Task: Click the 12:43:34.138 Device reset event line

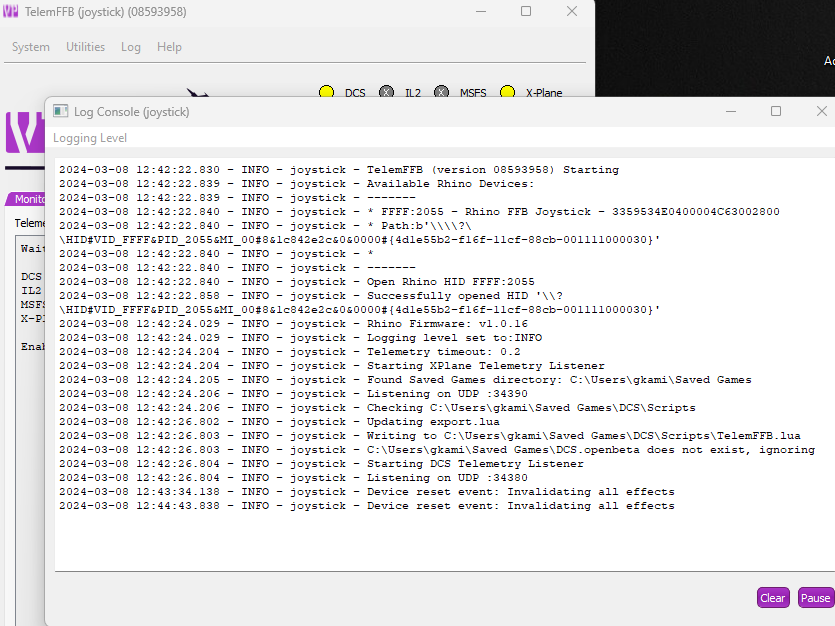Action: click(367, 492)
